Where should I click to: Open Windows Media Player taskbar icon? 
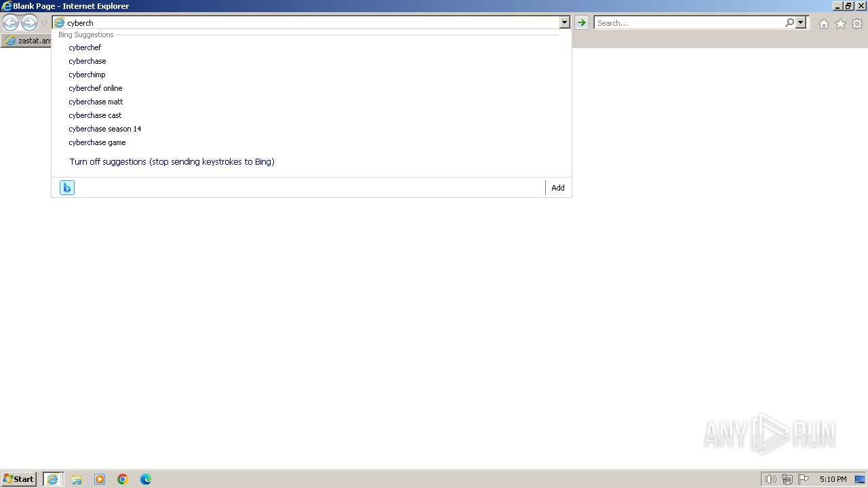(x=100, y=479)
